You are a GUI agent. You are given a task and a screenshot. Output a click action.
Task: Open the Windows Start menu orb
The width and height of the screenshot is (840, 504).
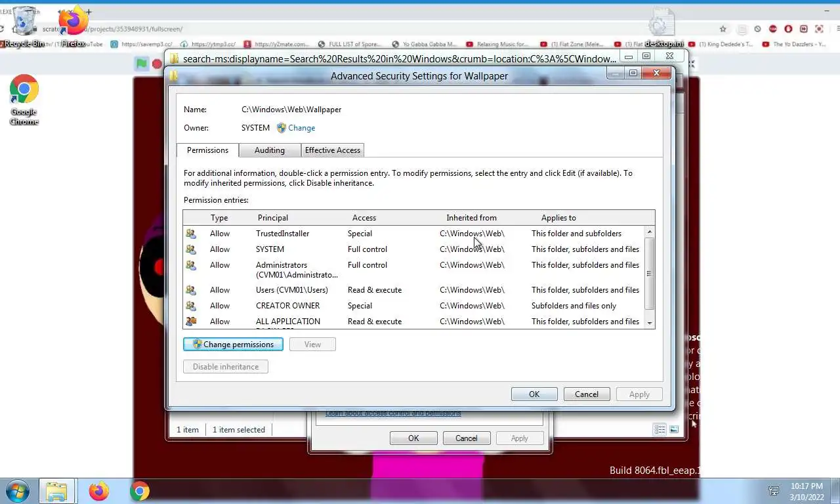[16, 491]
